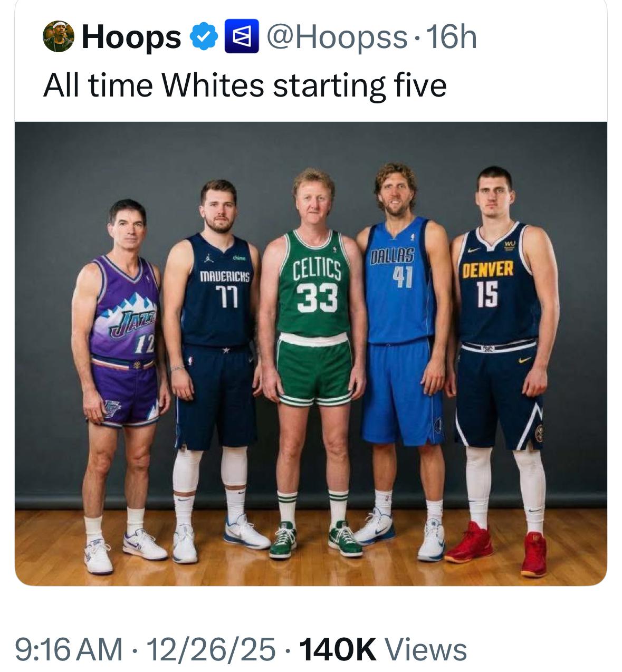Open the @Hoopss handle link
The image size is (622, 672).
coord(338,37)
